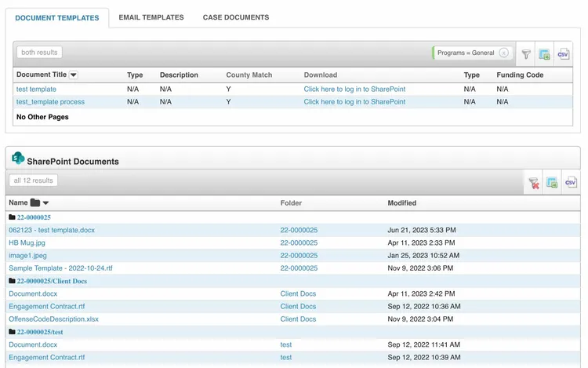Click 'Jan 25, 2023 10:52 AM' modified date
Screen dimensions: 588x368
click(x=423, y=256)
